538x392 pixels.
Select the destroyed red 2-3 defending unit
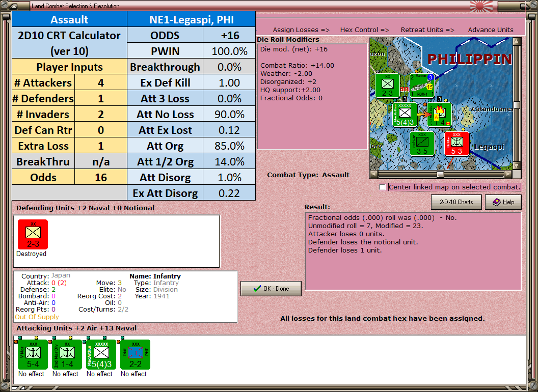(33, 234)
